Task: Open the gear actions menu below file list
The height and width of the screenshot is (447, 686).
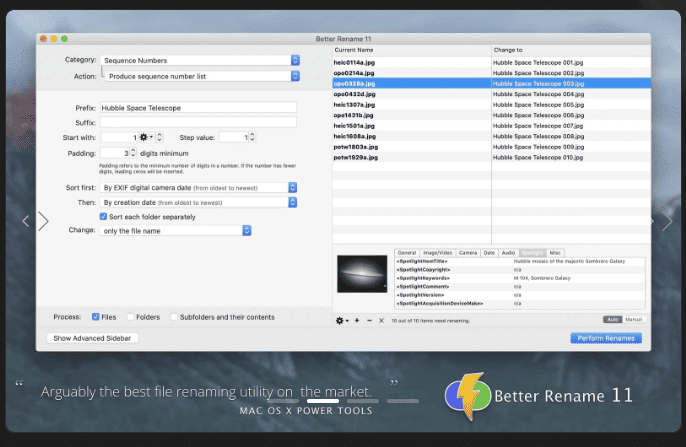Action: pos(342,321)
